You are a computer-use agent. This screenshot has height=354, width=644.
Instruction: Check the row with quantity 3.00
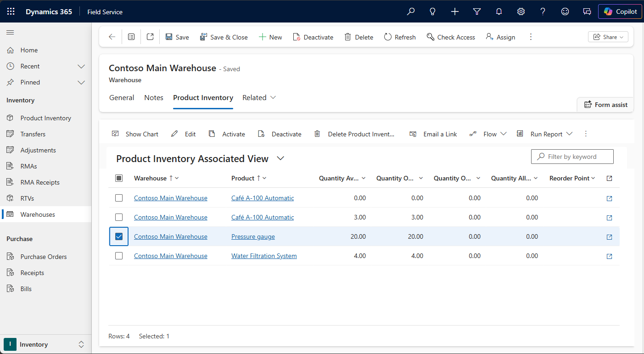coord(119,217)
